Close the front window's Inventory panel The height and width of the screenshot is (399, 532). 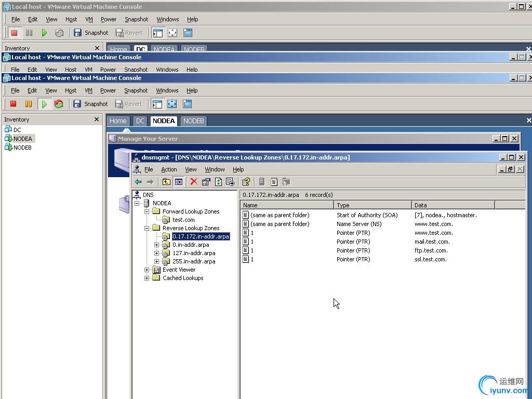(97, 119)
